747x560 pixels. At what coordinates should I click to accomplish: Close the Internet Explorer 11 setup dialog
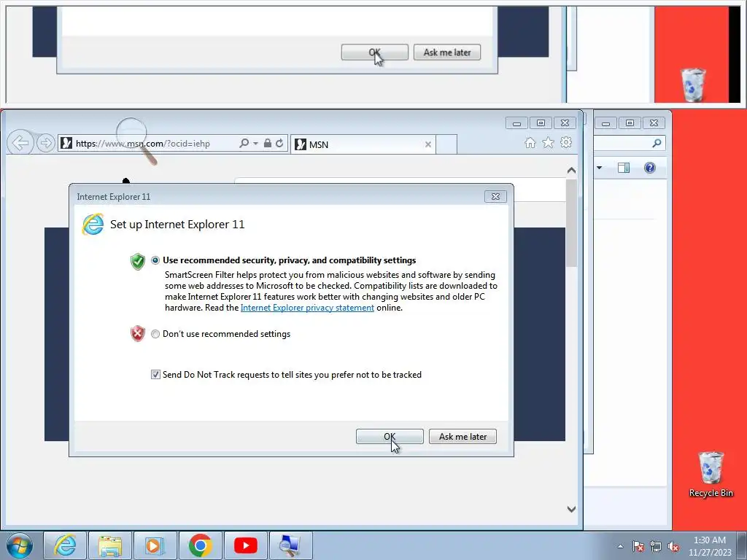pos(495,196)
